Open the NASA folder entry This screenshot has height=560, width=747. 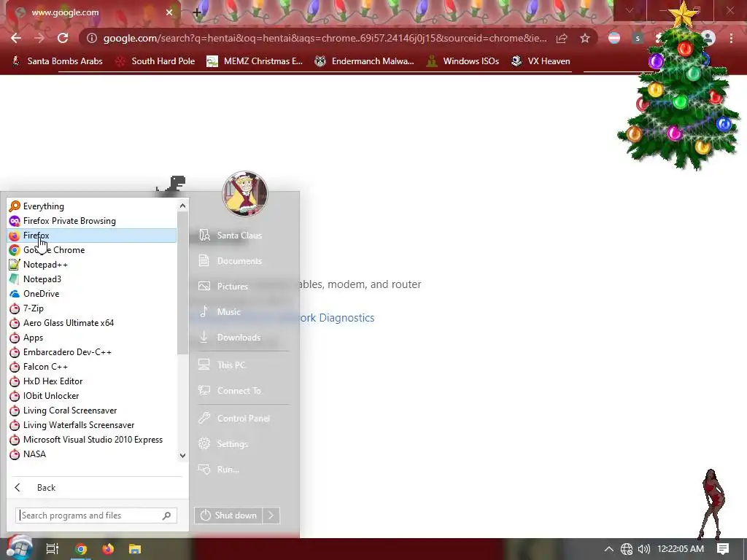coord(91,454)
